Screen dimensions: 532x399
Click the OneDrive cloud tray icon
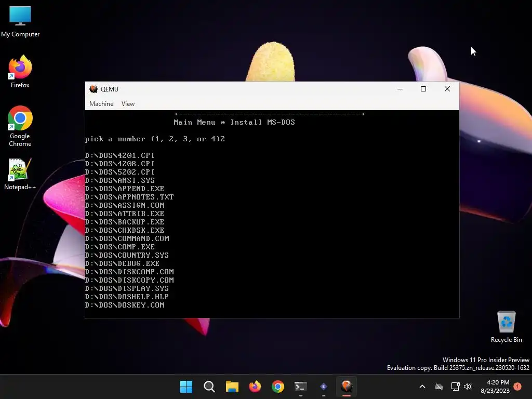pos(439,387)
